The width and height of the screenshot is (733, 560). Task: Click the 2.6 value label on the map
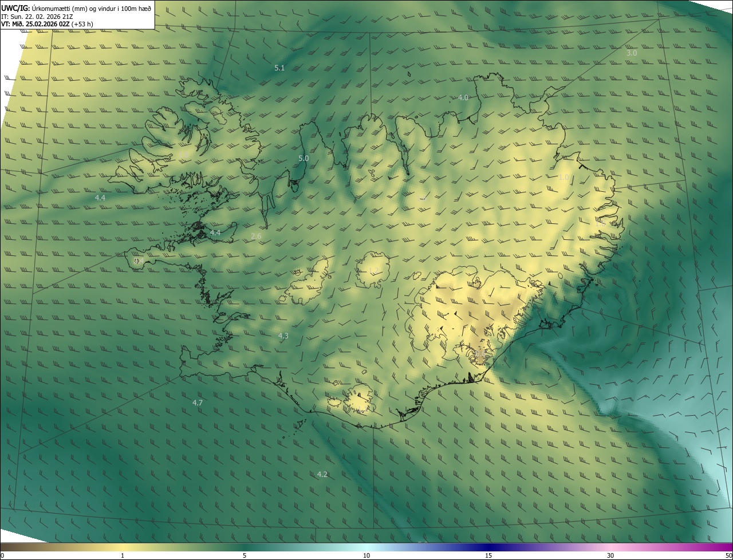256,236
